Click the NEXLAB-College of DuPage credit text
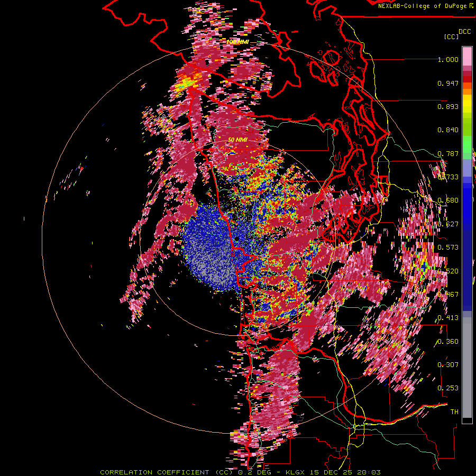 coord(423,6)
